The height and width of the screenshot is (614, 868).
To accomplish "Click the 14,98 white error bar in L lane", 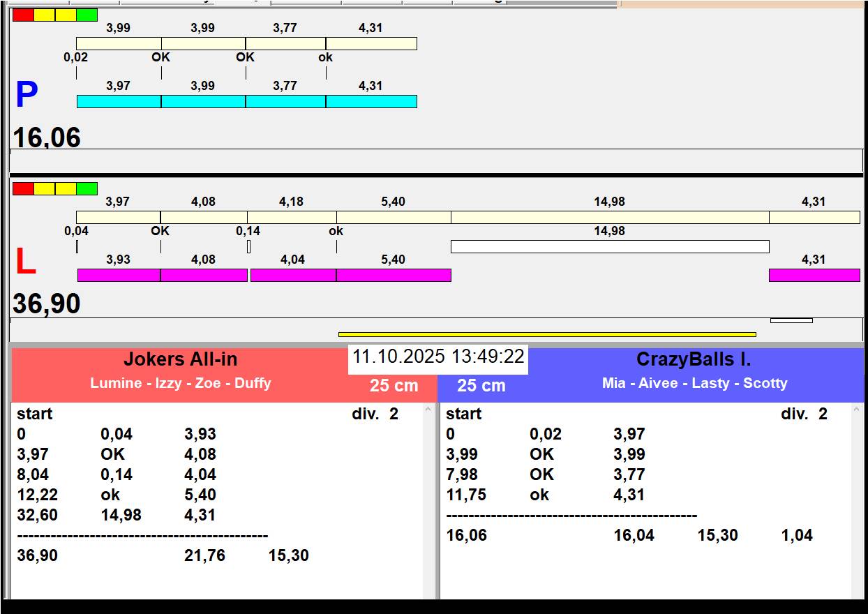I will click(x=609, y=246).
